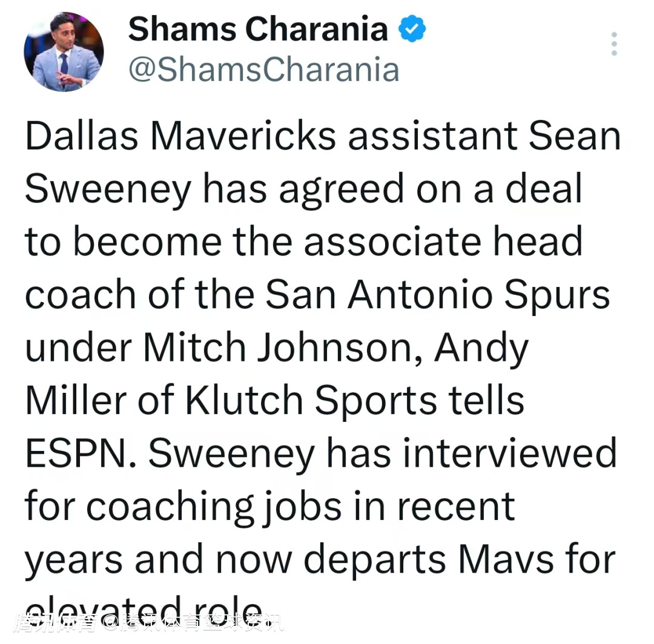Visit the @ShamsCharania handle
Screen dimensions: 654x644
pyautogui.click(x=263, y=69)
